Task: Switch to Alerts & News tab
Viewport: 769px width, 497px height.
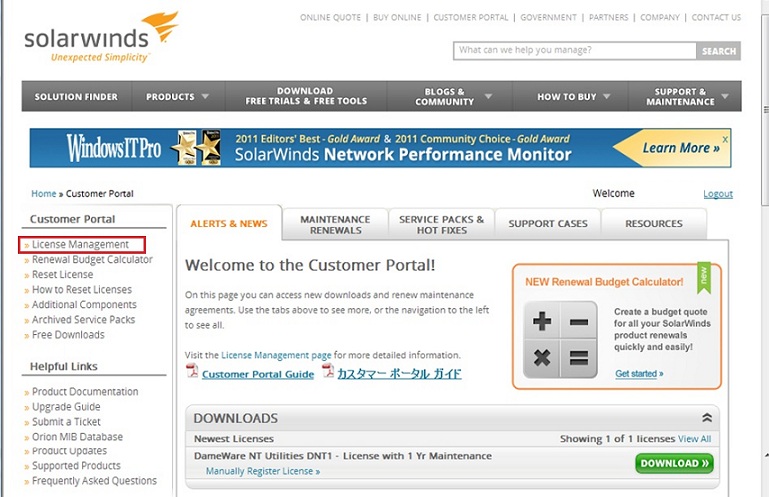Action: click(229, 224)
